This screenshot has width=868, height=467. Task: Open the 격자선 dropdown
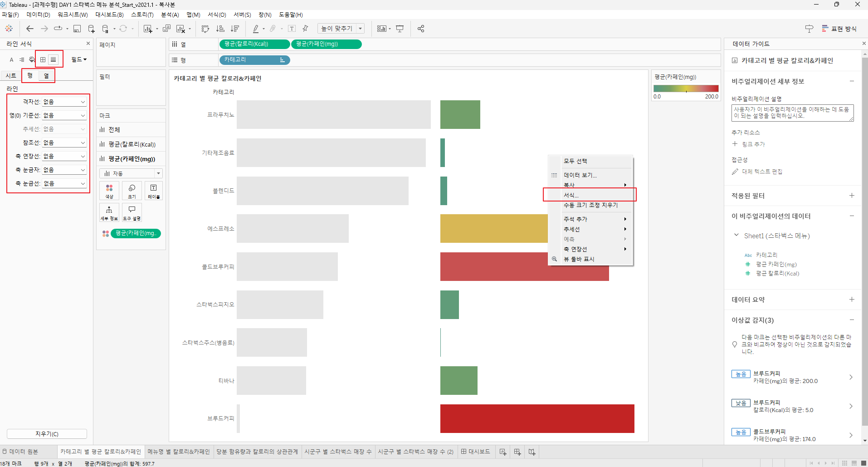[x=64, y=102]
